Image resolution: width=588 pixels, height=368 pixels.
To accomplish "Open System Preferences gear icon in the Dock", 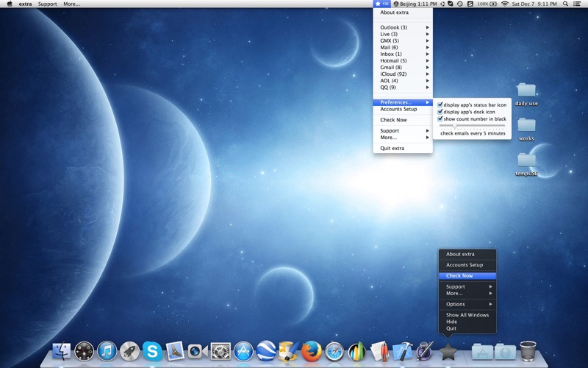I will click(x=220, y=351).
